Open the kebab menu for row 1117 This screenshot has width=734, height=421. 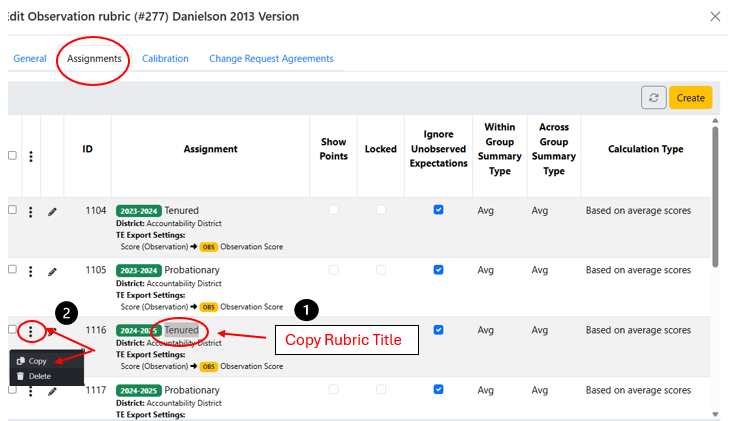30,391
